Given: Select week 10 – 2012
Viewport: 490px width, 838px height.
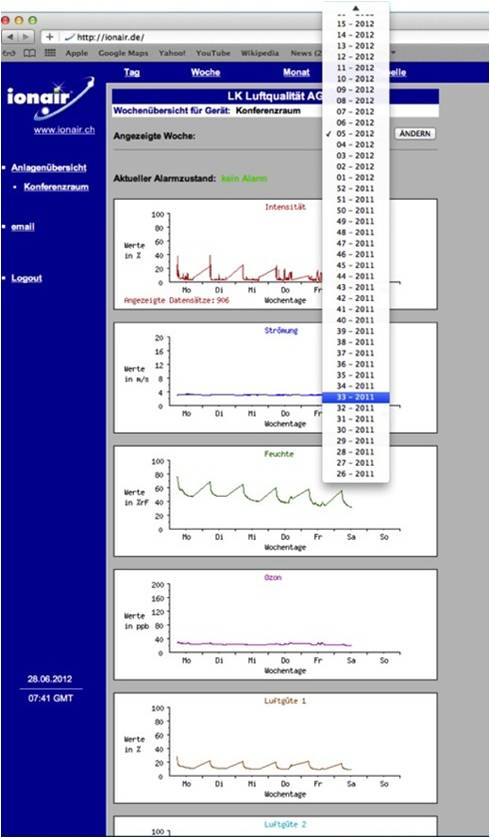Looking at the screenshot, I should coord(356,79).
